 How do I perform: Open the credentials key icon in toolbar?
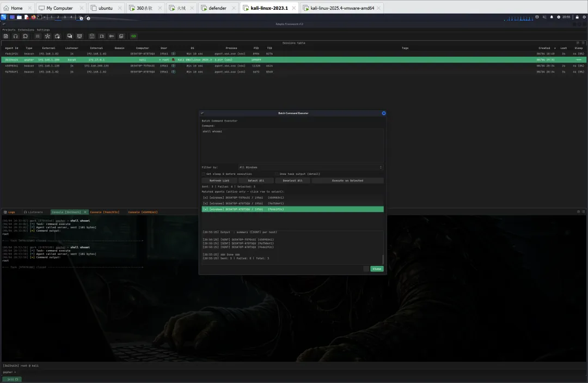pos(111,36)
